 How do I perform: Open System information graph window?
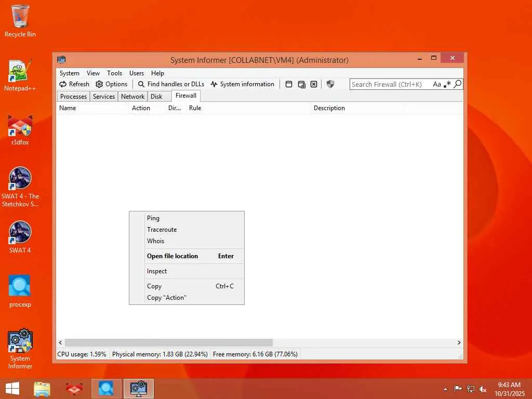coord(242,84)
